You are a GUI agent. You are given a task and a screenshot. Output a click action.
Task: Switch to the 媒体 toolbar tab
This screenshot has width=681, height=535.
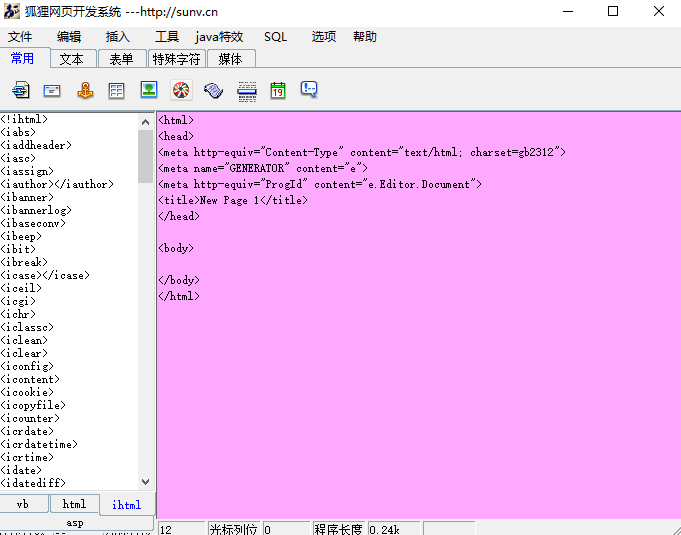231,59
